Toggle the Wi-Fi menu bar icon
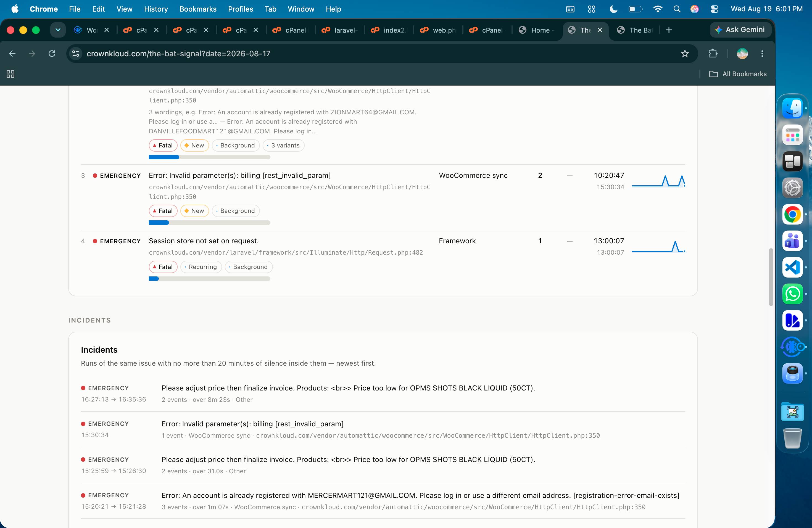The height and width of the screenshot is (528, 812). [x=657, y=9]
